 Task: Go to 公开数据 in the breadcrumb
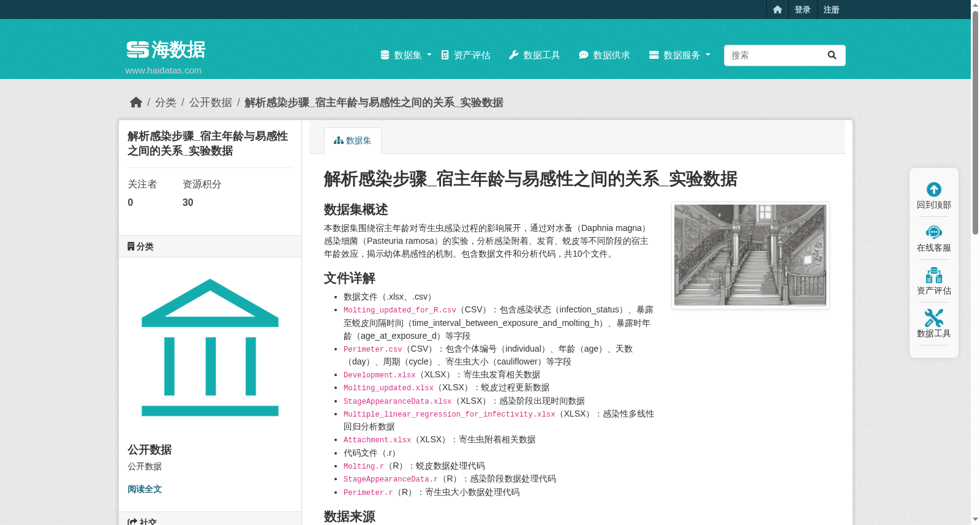click(x=211, y=102)
